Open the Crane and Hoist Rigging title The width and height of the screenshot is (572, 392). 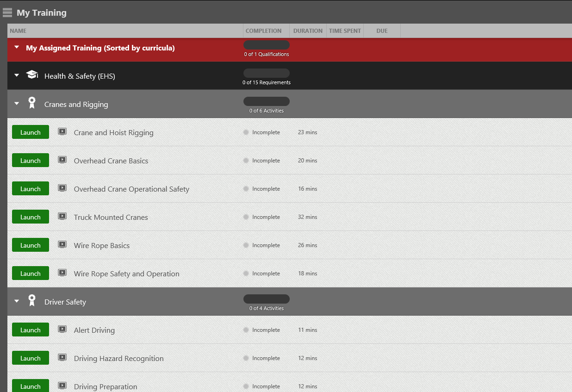point(113,133)
